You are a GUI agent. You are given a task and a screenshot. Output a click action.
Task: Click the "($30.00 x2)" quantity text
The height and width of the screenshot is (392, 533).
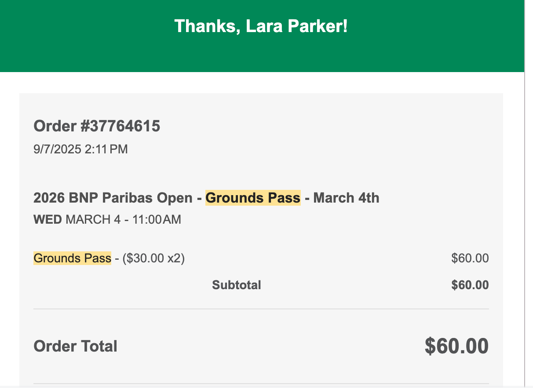153,258
